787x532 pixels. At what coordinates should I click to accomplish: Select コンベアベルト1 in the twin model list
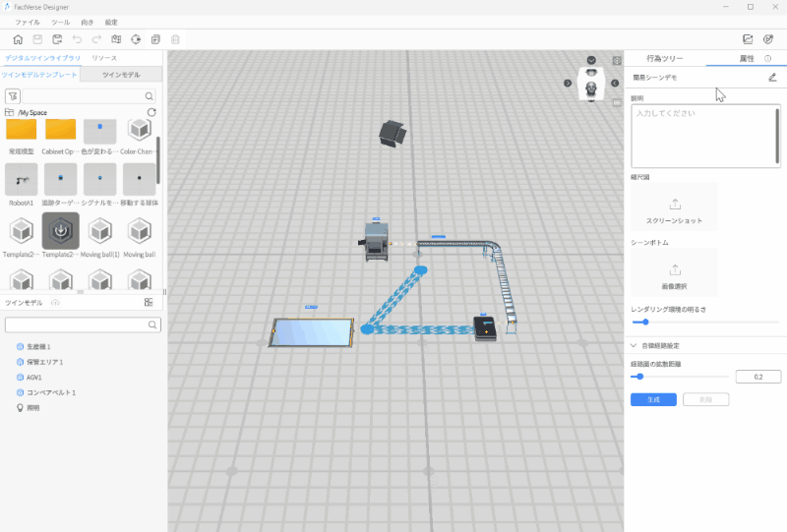point(51,392)
